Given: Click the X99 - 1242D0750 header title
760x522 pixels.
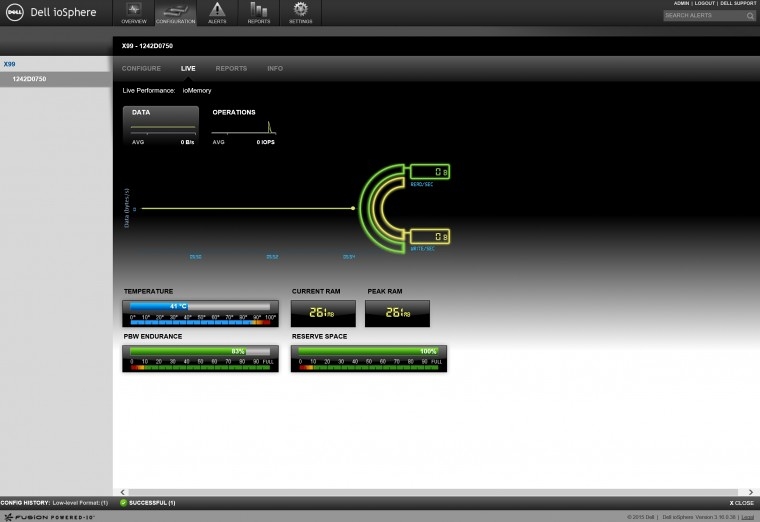Looking at the screenshot, I should (x=147, y=46).
